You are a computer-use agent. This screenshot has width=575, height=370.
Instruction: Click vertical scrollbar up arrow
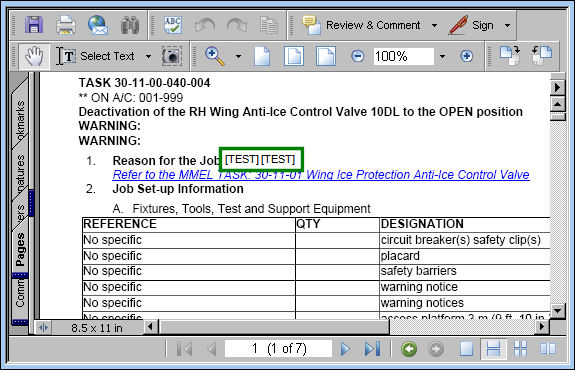(x=557, y=104)
